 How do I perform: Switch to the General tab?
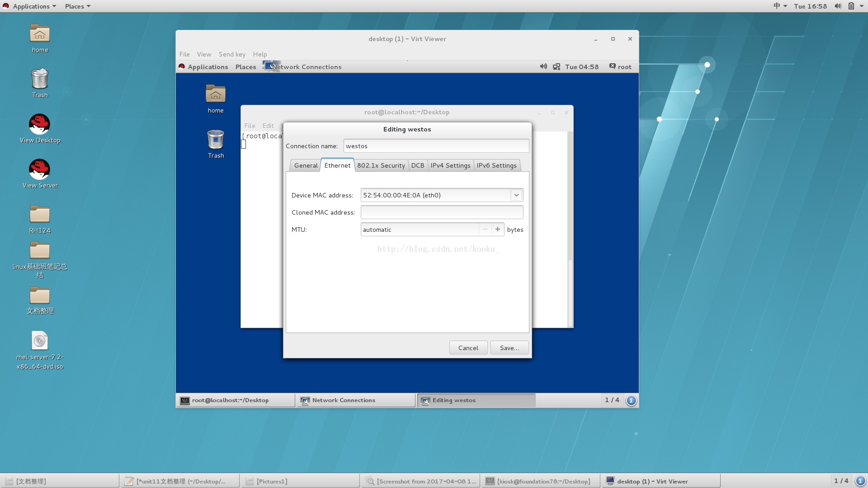click(x=306, y=165)
